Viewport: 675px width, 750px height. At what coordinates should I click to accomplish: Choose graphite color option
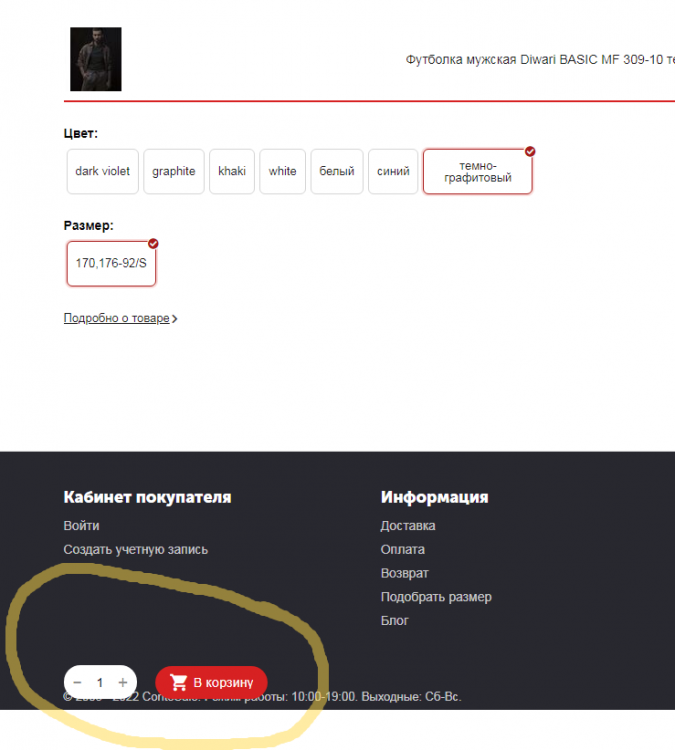[x=174, y=171]
